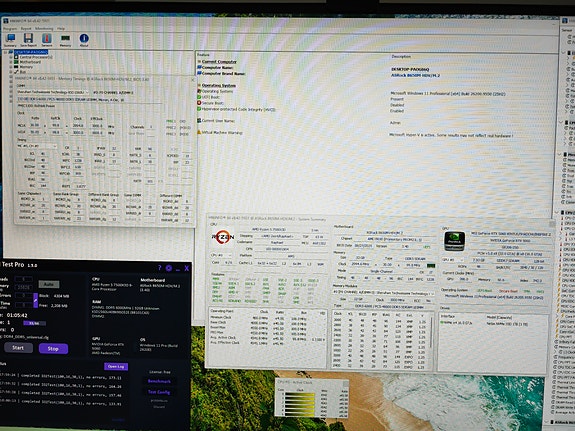Image resolution: width=575 pixels, height=431 pixels.
Task: Open the Program menu
Action: pyautogui.click(x=10, y=28)
